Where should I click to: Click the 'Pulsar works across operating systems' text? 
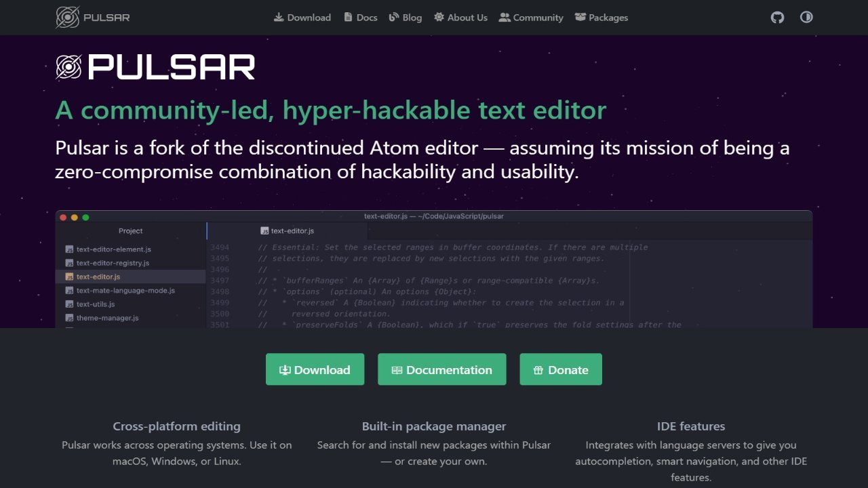pos(177,453)
